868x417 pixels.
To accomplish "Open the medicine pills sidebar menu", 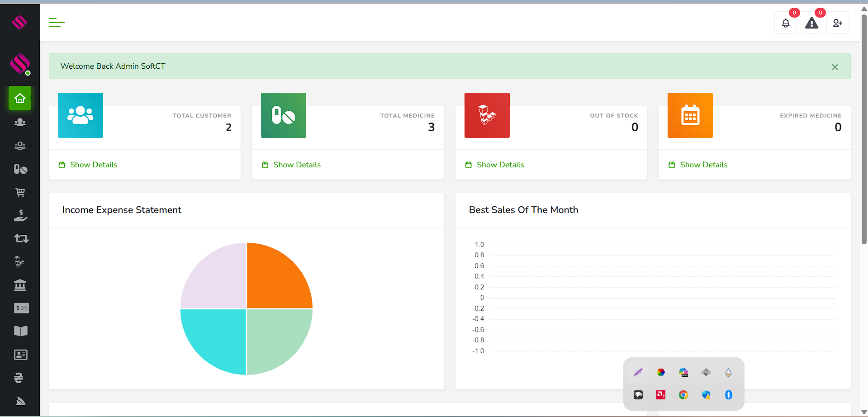I will (20, 169).
